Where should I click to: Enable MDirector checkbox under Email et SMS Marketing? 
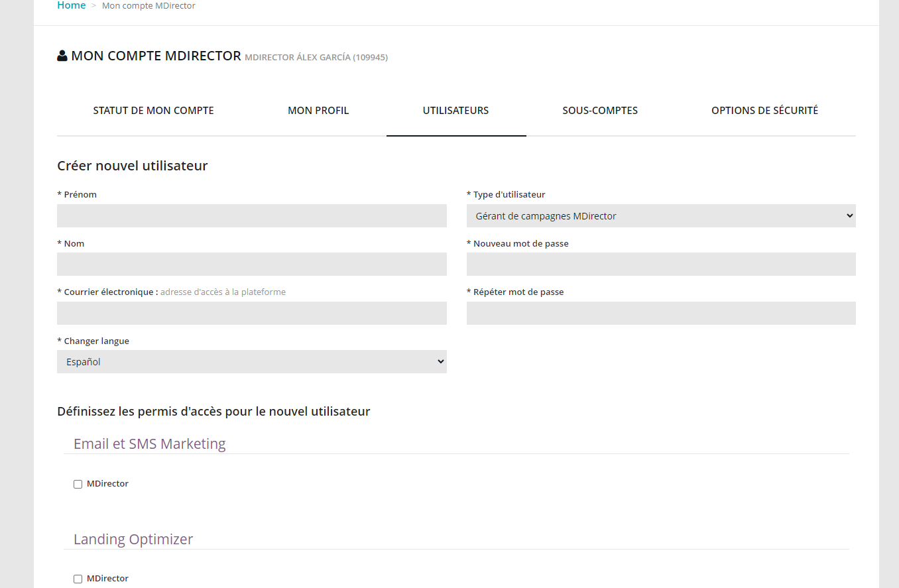[x=78, y=485]
